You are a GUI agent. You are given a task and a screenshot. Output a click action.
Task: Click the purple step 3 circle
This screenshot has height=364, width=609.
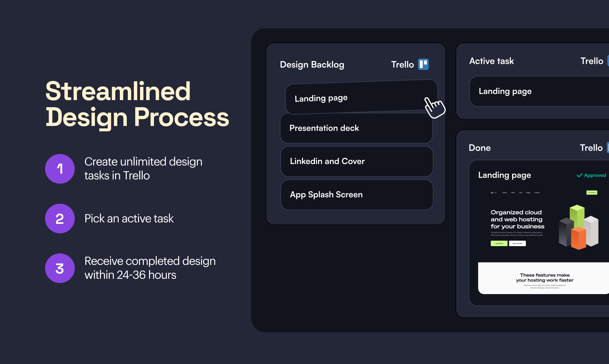click(x=60, y=268)
